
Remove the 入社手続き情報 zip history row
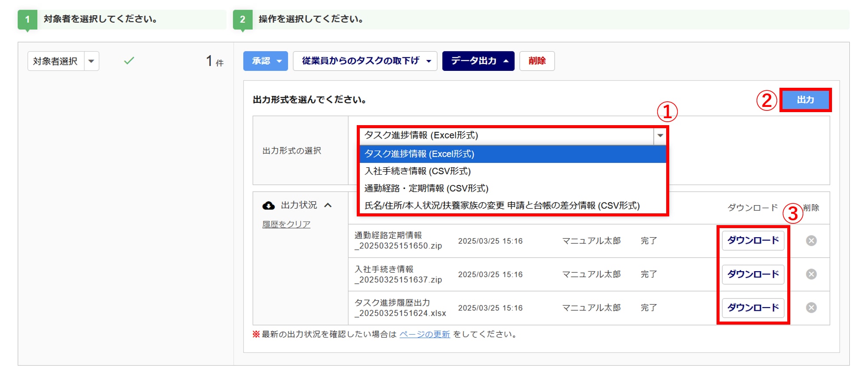pos(811,274)
